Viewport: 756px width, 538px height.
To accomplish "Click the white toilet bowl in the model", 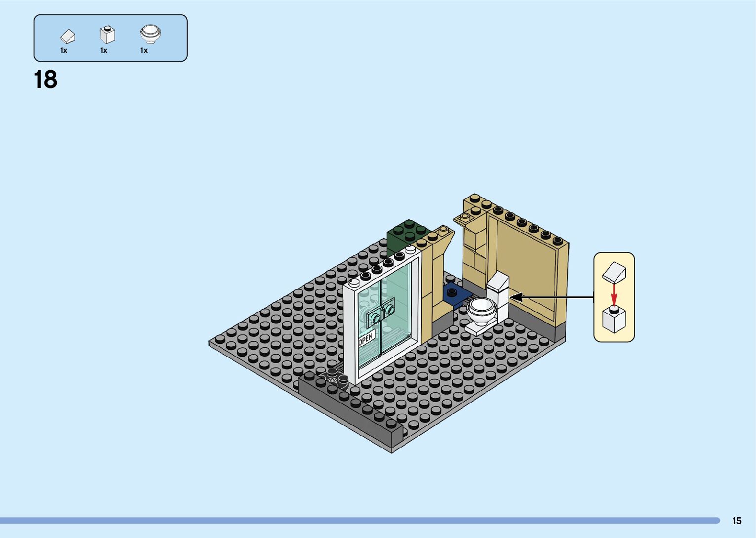I will point(481,310).
